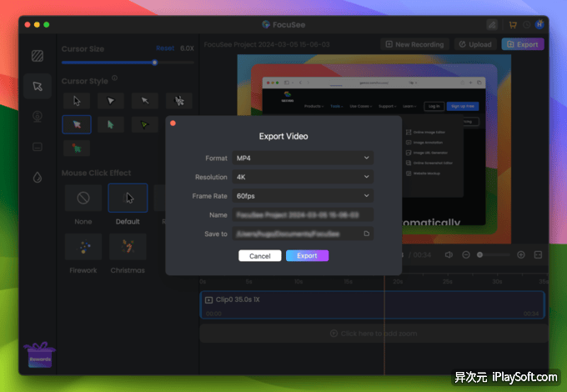Image resolution: width=567 pixels, height=392 pixels.
Task: Click the New Recording button
Action: 414,44
